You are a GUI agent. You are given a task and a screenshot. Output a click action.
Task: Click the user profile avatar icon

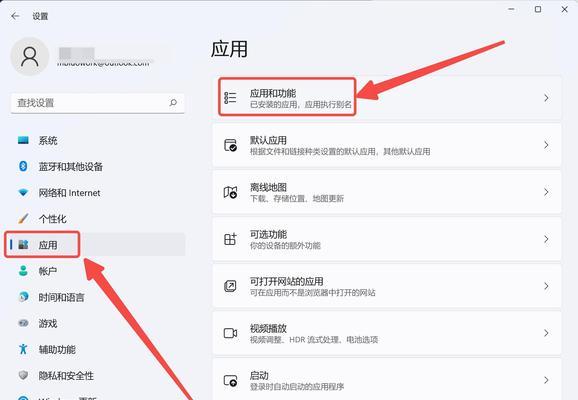point(29,57)
